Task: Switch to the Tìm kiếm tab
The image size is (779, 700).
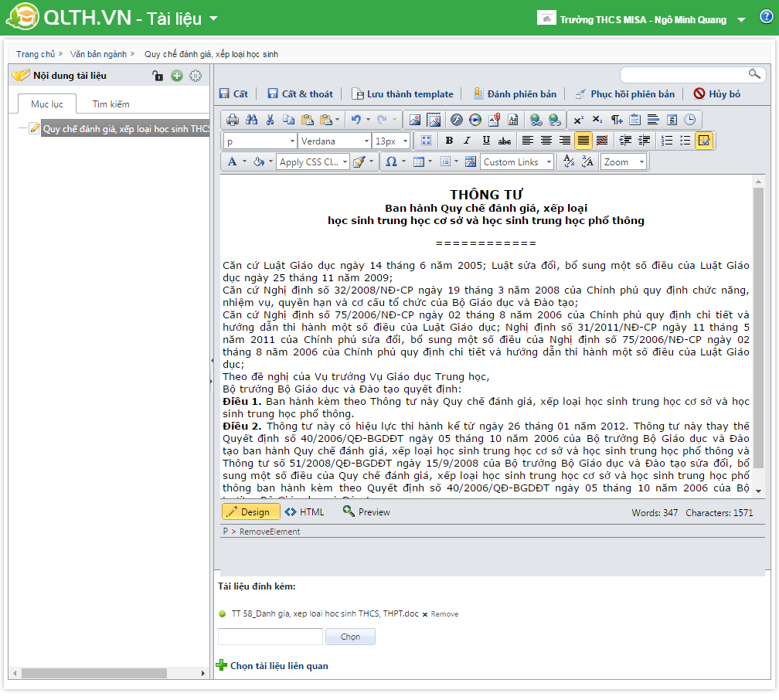Action: point(111,104)
